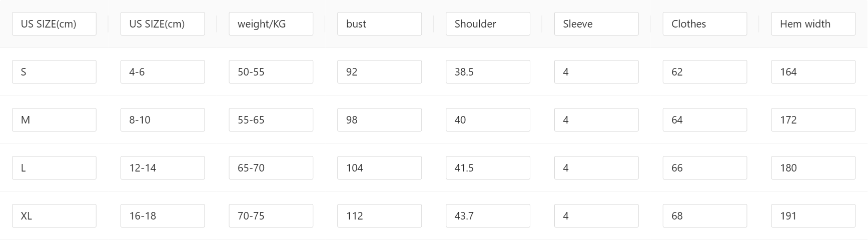Edit the bust value 92 field
868x240 pixels.
click(379, 72)
